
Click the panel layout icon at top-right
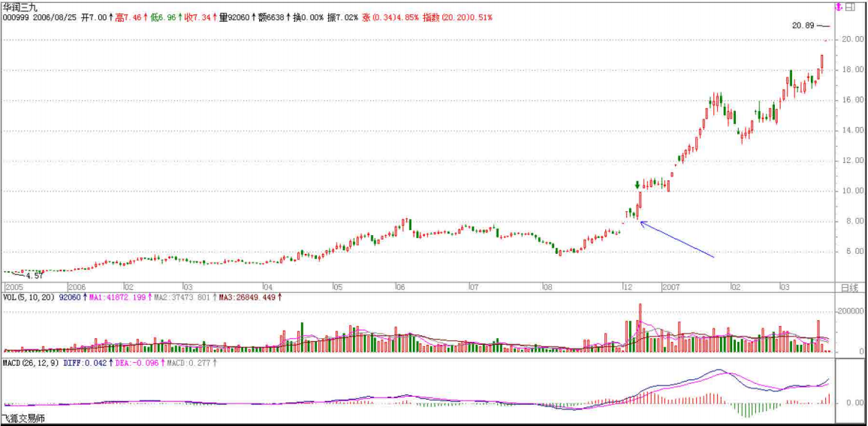coord(849,7)
